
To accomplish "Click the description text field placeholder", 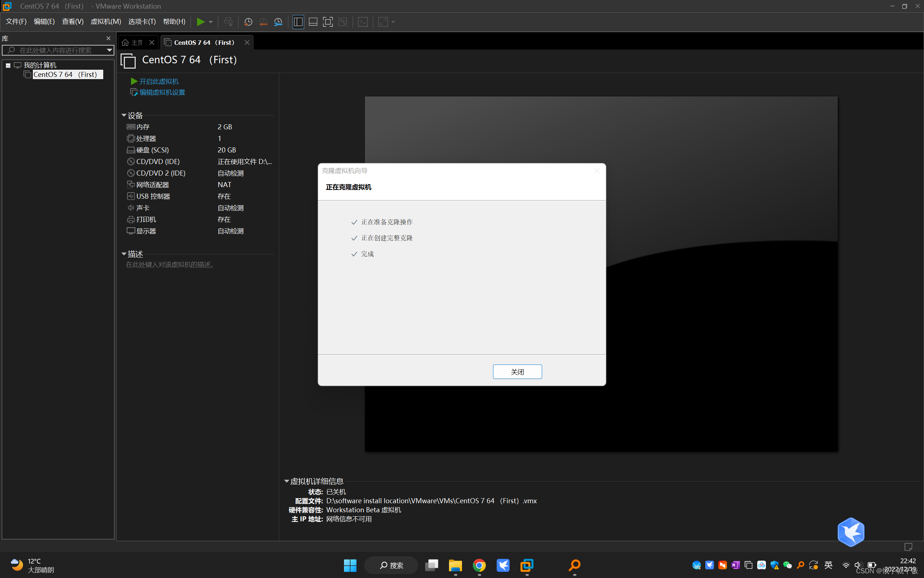I will [171, 265].
